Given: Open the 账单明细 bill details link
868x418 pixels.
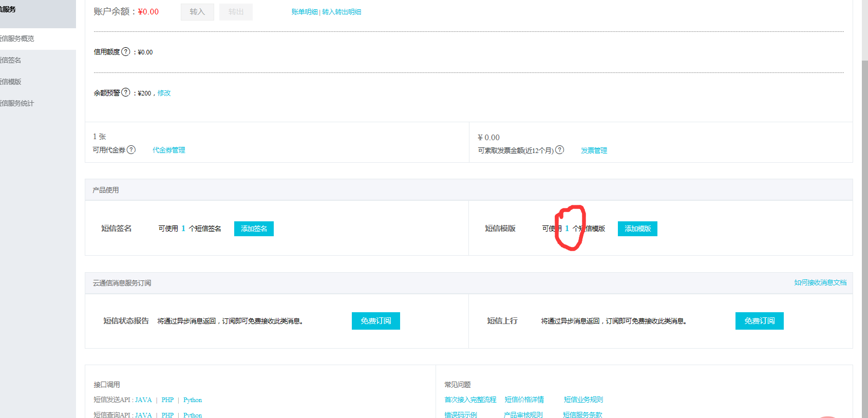Looking at the screenshot, I should [305, 12].
